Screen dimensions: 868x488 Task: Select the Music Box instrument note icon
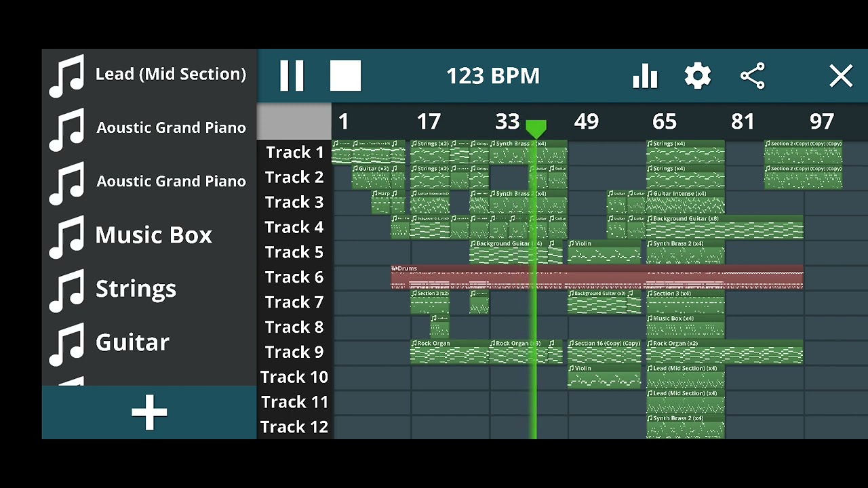66,237
